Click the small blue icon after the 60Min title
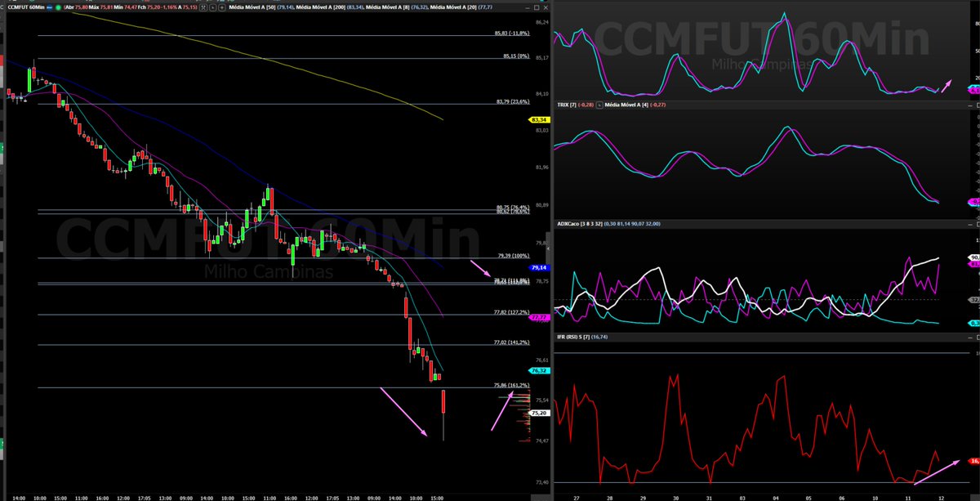Image resolution: width=980 pixels, height=501 pixels. 49,7
